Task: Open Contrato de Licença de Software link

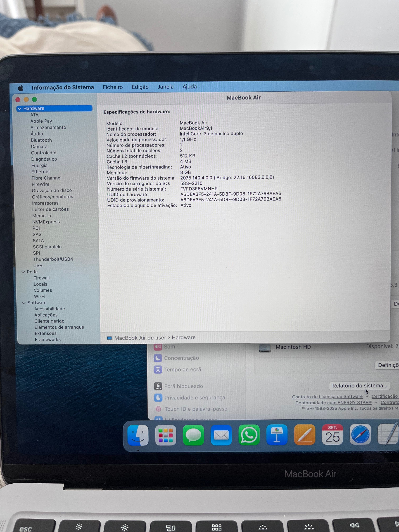Action: tap(327, 397)
